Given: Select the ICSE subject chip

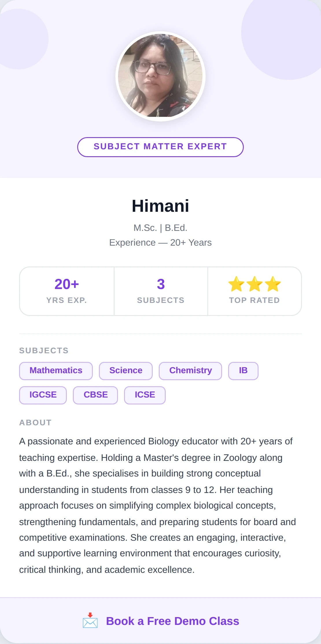Looking at the screenshot, I should pyautogui.click(x=145, y=395).
